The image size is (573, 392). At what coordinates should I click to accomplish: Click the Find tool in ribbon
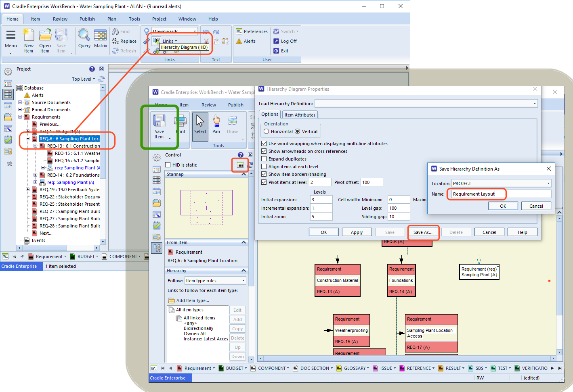pyautogui.click(x=121, y=31)
